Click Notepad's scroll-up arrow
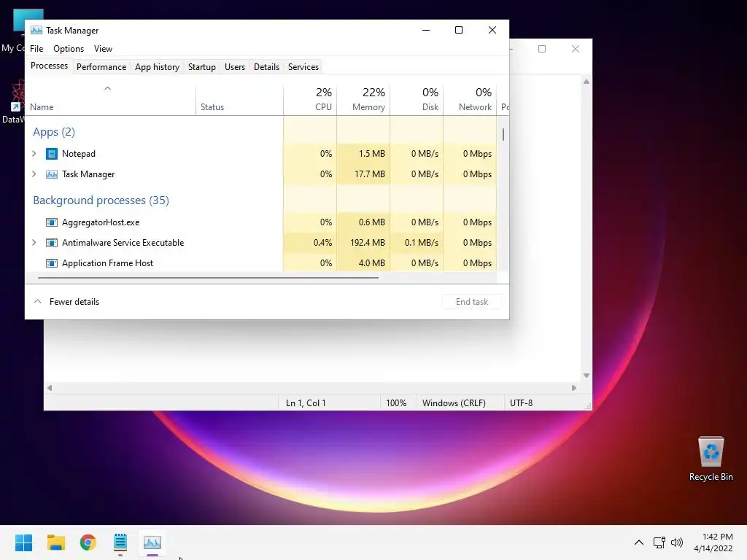 coord(587,82)
